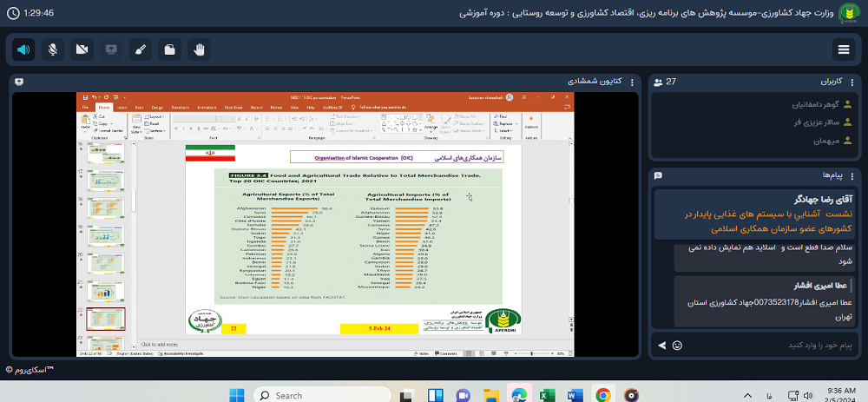Click the Windows Start button
Viewport: 868px width, 402px height.
click(236, 395)
